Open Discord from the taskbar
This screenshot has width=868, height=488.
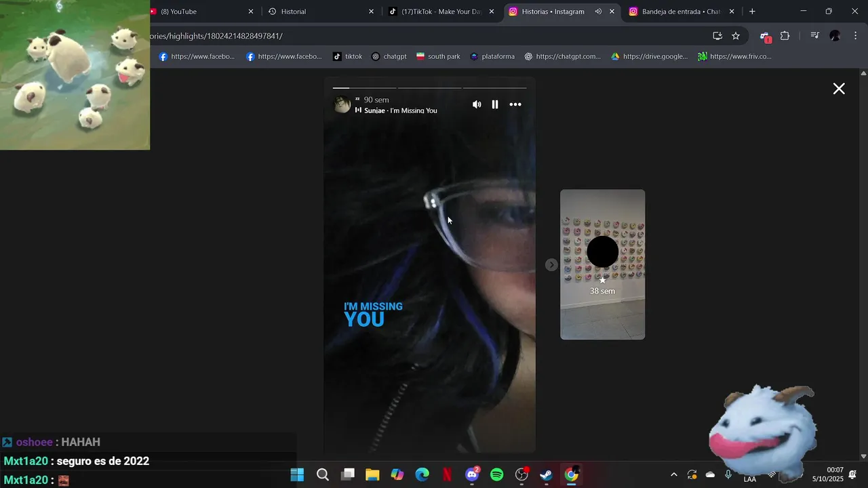pyautogui.click(x=472, y=475)
